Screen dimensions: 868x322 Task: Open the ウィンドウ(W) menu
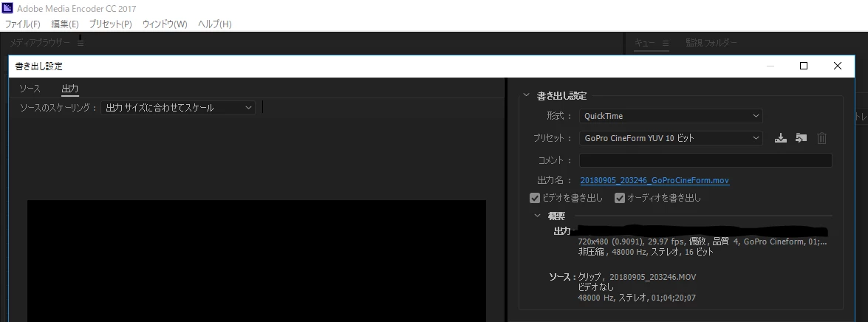pyautogui.click(x=165, y=24)
